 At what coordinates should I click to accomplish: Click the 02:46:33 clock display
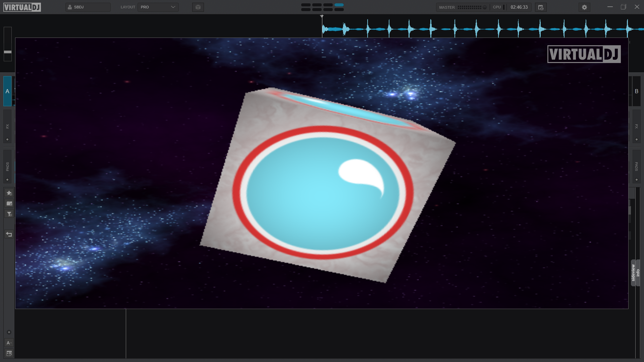tap(519, 7)
